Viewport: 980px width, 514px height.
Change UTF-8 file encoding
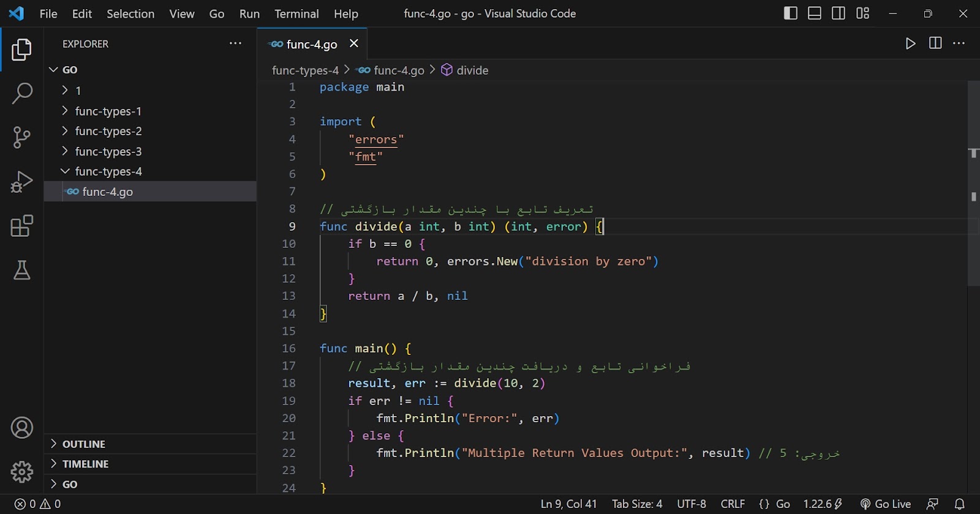pyautogui.click(x=692, y=504)
